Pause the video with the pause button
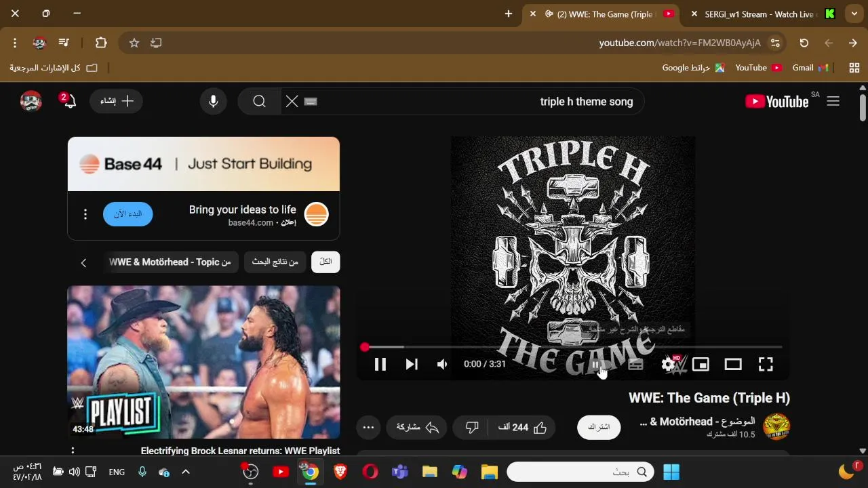868x488 pixels. tap(380, 364)
